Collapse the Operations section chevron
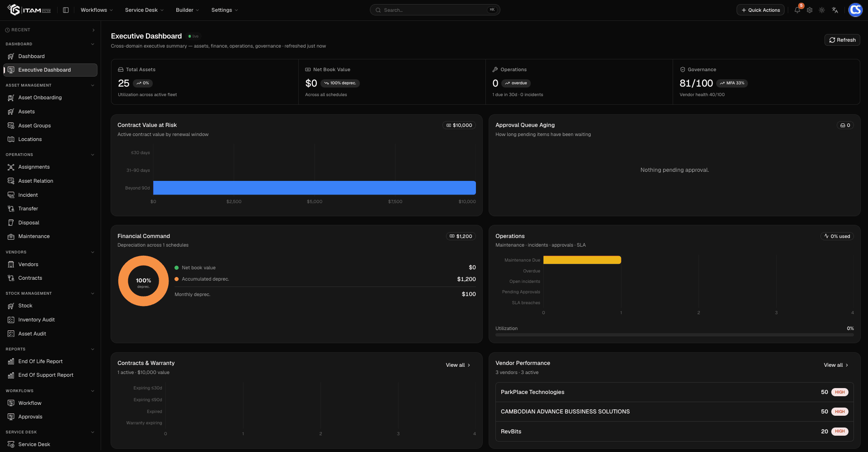Image resolution: width=868 pixels, height=452 pixels. (92, 155)
